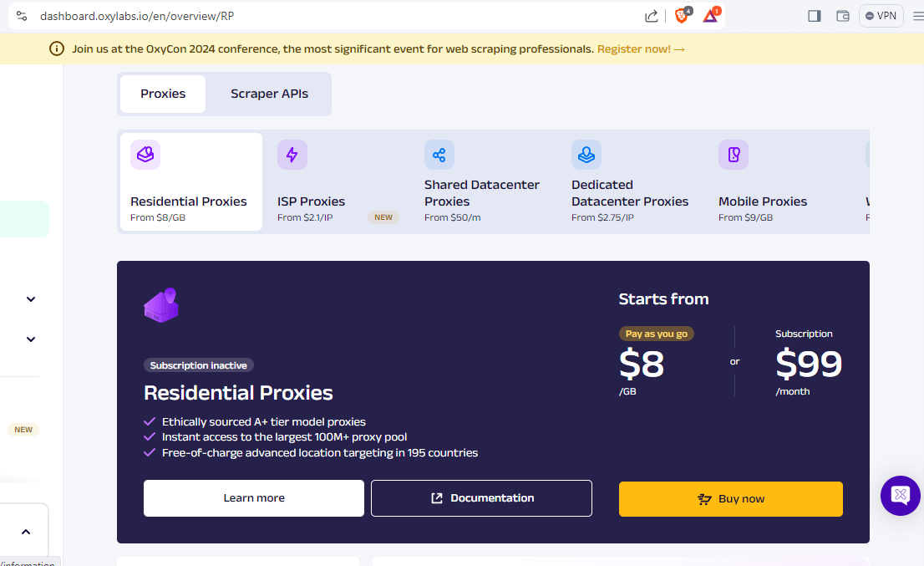The height and width of the screenshot is (566, 924).
Task: Toggle the browser sidebar panel icon
Action: (x=815, y=16)
